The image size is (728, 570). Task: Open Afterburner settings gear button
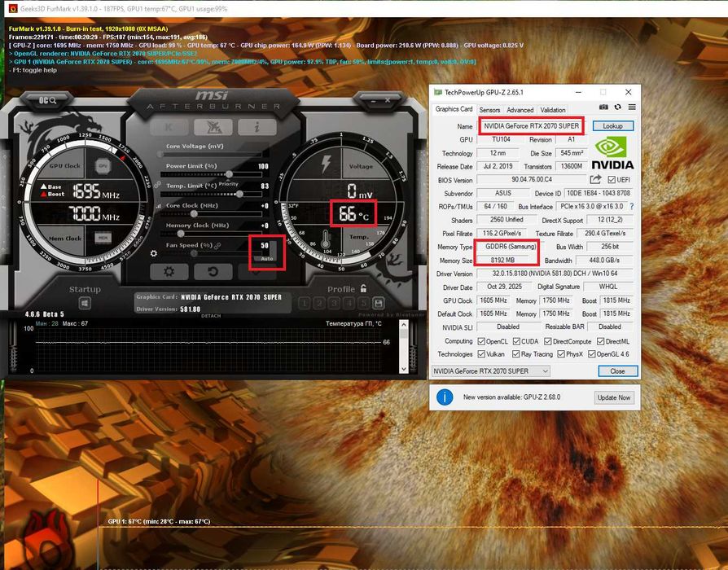(169, 271)
